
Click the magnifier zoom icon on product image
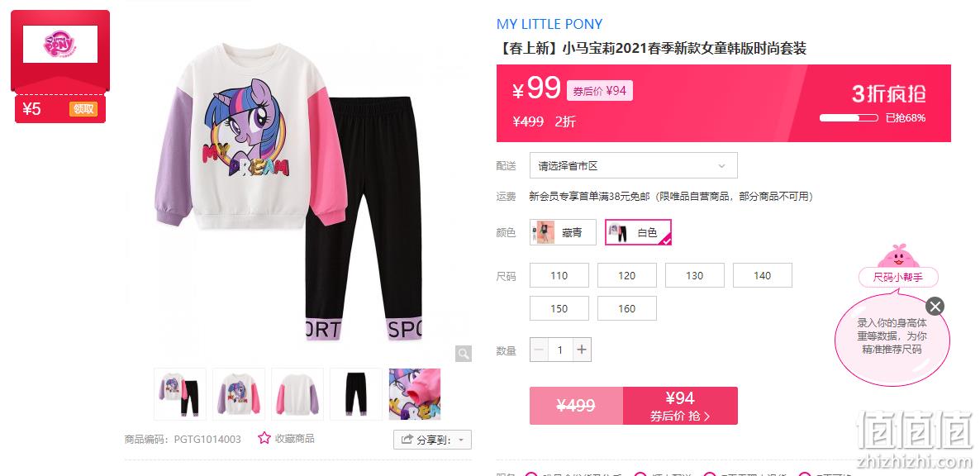tap(463, 354)
